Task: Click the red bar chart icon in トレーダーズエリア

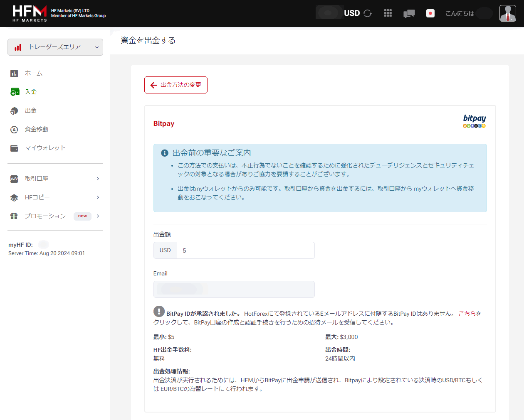Action: (x=18, y=47)
